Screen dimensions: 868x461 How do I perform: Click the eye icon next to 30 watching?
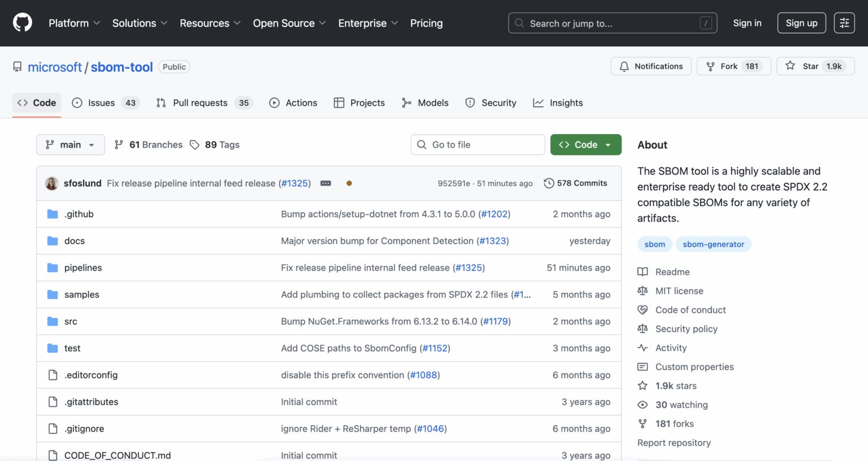tap(643, 404)
